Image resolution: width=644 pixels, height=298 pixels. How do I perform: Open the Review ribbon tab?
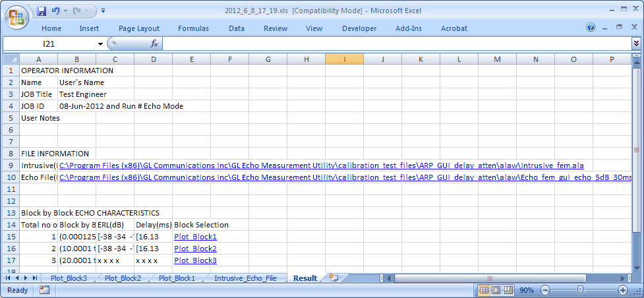coord(275,28)
